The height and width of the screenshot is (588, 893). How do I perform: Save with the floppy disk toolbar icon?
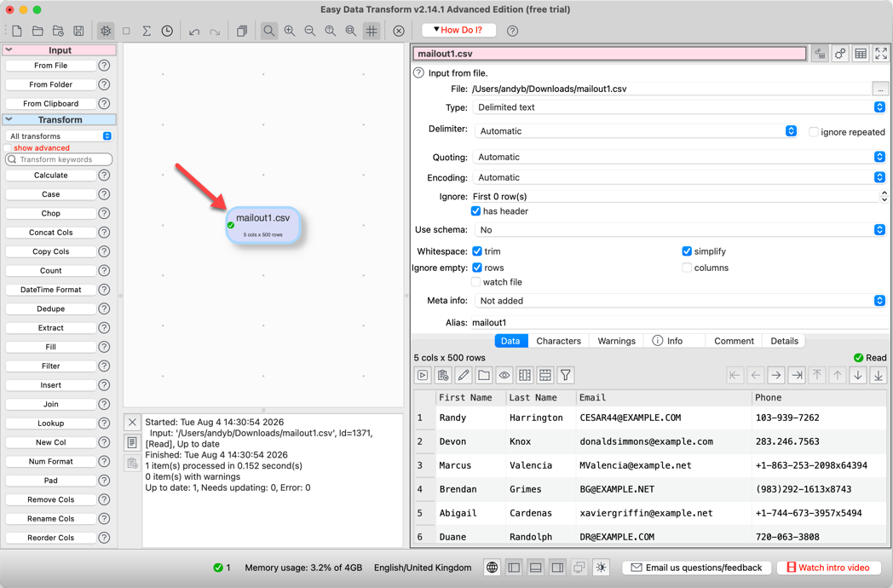point(78,31)
